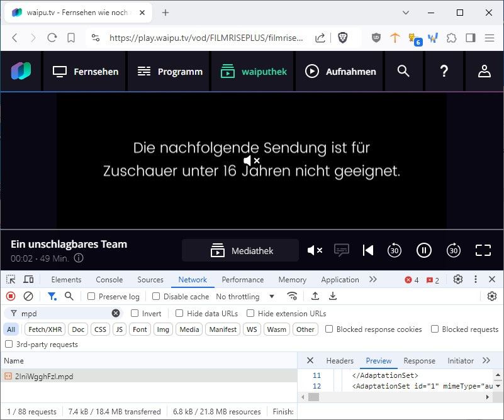Image resolution: width=504 pixels, height=420 pixels.
Task: Unmute the player volume icon
Action: pos(315,250)
